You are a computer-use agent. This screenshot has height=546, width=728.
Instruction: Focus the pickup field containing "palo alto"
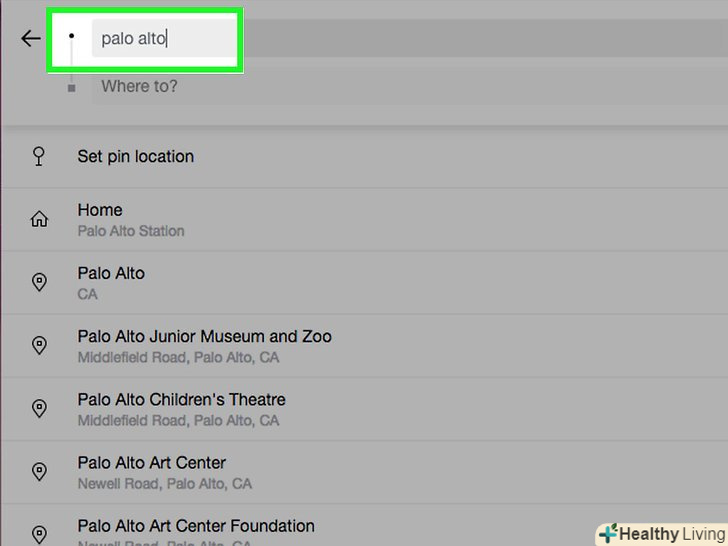click(162, 39)
